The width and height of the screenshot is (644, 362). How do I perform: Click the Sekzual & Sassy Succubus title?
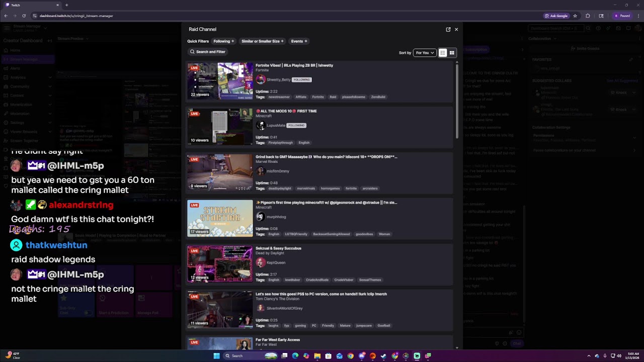[278, 248]
